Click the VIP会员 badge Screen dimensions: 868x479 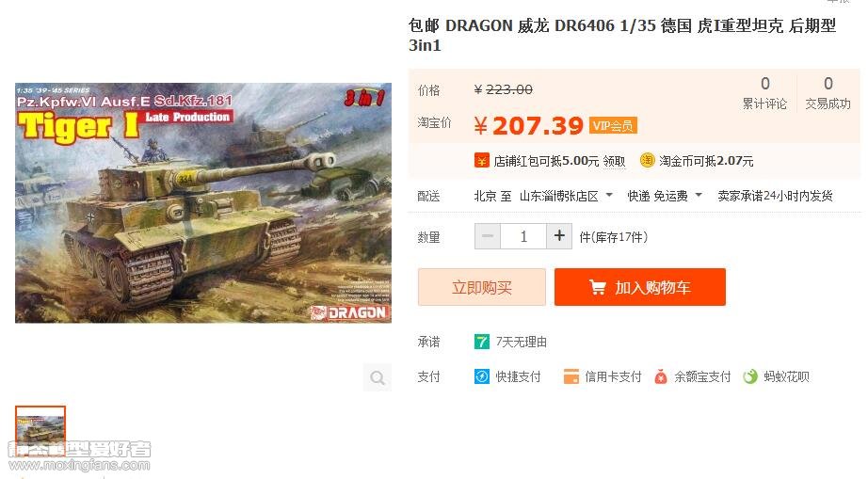pyautogui.click(x=614, y=125)
